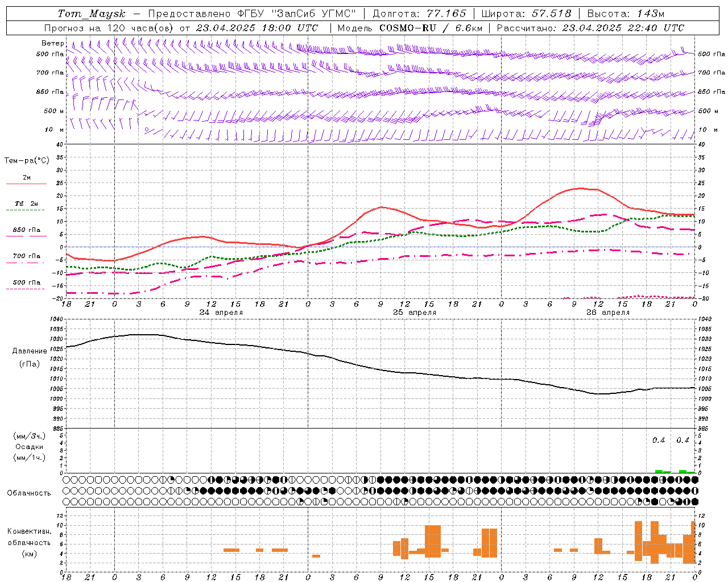
Task: Click the Высота: 143м value
Action: pos(626,14)
